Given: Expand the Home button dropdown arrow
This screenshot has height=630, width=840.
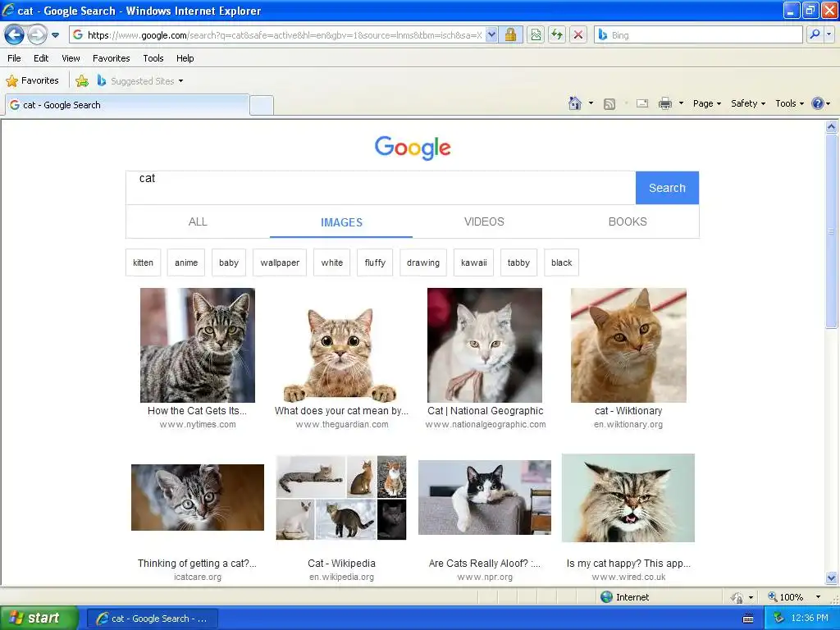Looking at the screenshot, I should point(591,103).
